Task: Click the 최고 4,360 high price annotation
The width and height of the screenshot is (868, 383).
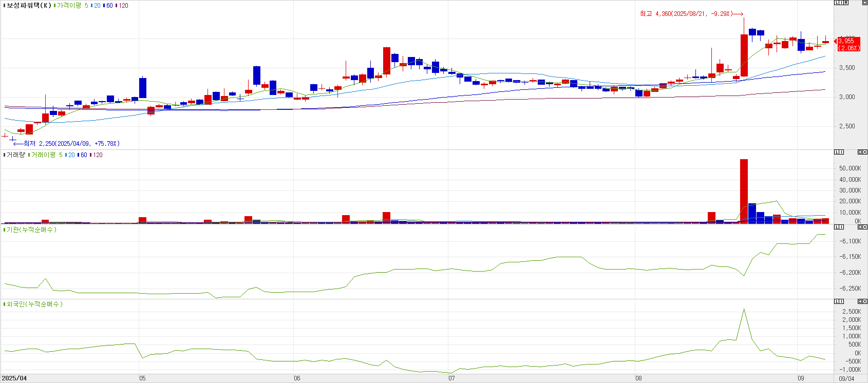Action: click(x=691, y=14)
